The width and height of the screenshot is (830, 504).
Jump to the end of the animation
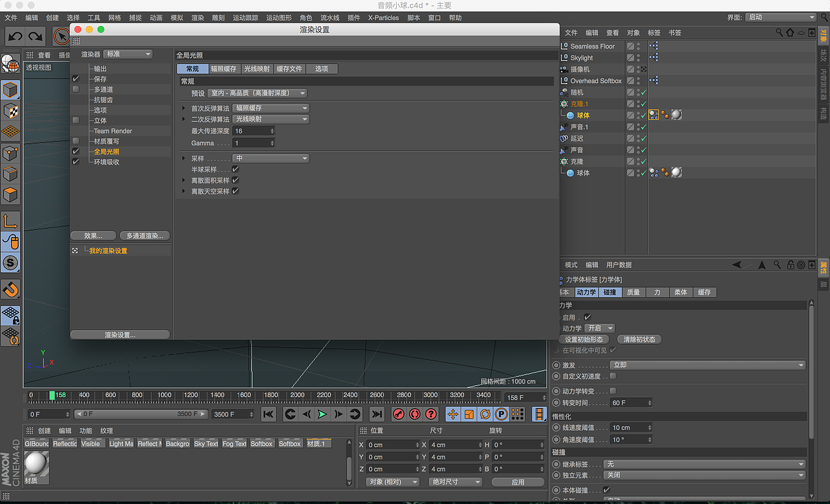pos(377,414)
